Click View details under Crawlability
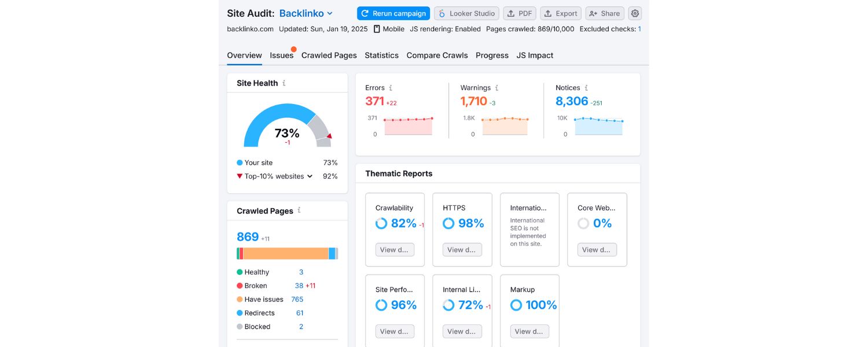 click(x=395, y=249)
